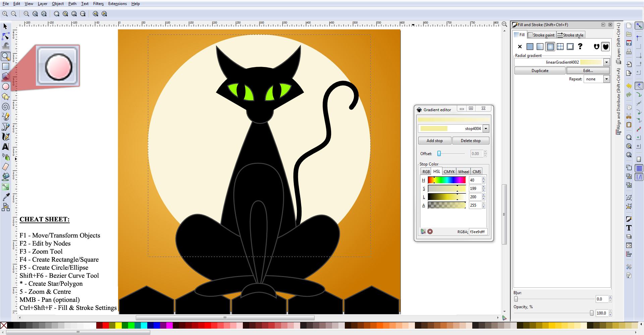Select the Edit paths by nodes tool
The image size is (644, 335).
click(x=5, y=36)
